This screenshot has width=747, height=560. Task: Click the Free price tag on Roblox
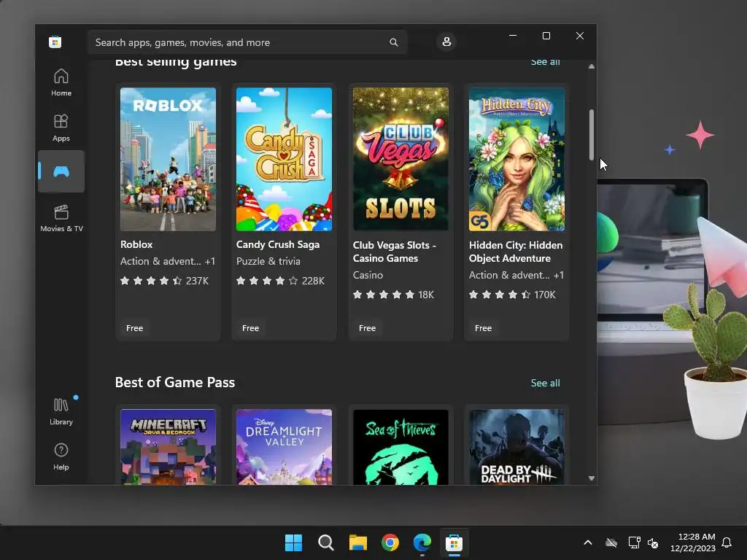(134, 328)
